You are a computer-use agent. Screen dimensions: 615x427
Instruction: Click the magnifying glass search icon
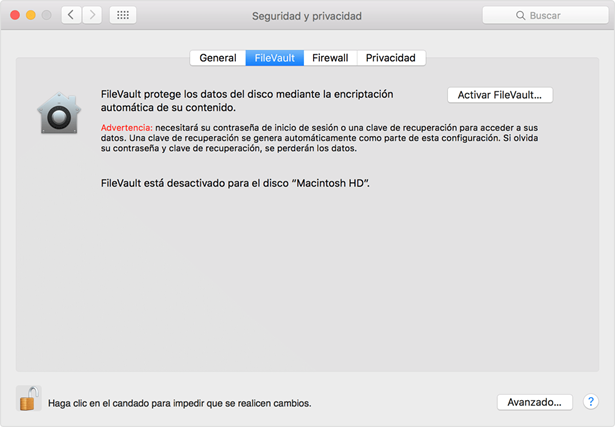tap(522, 17)
